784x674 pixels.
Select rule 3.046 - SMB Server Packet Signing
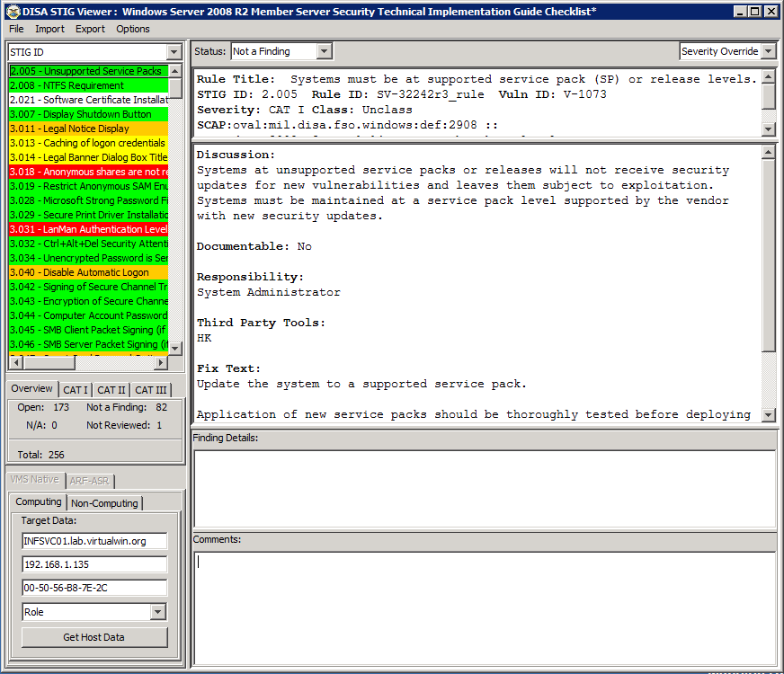[x=88, y=344]
